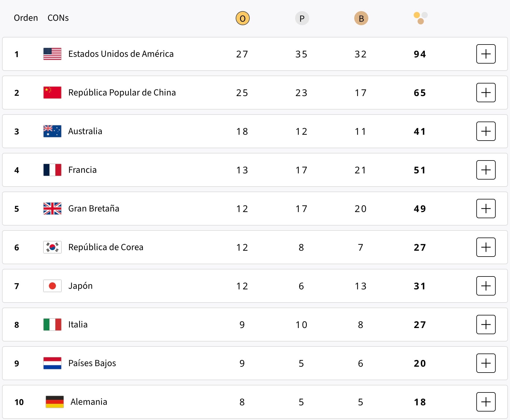Expand Estados Unidos de América row

pyautogui.click(x=486, y=54)
